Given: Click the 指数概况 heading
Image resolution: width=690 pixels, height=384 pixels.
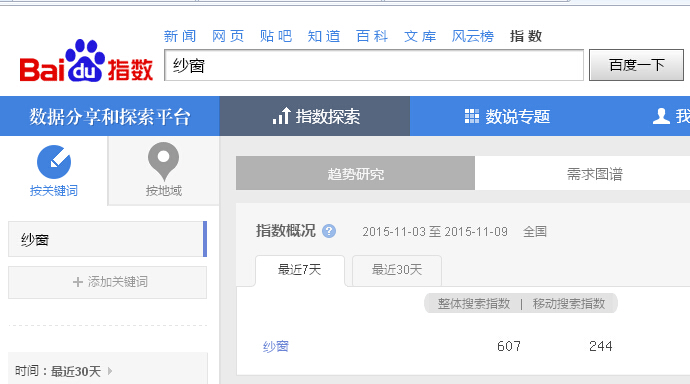Looking at the screenshot, I should pos(286,230).
